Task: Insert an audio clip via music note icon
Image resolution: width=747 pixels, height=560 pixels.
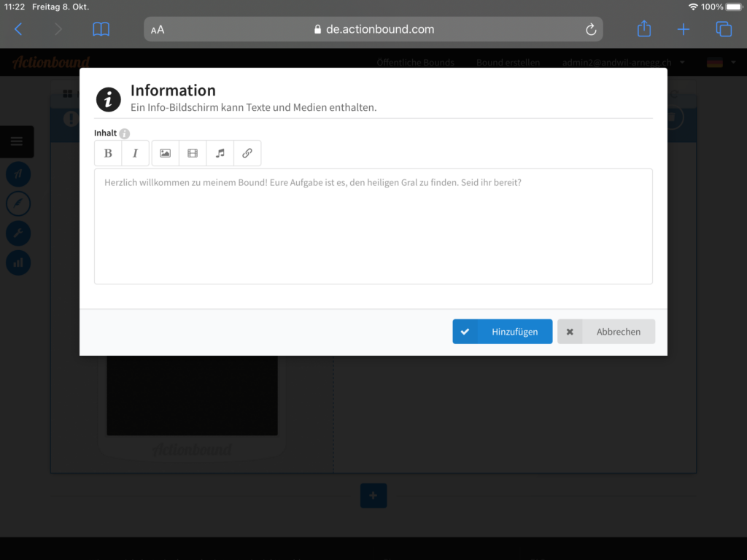Action: pos(220,153)
